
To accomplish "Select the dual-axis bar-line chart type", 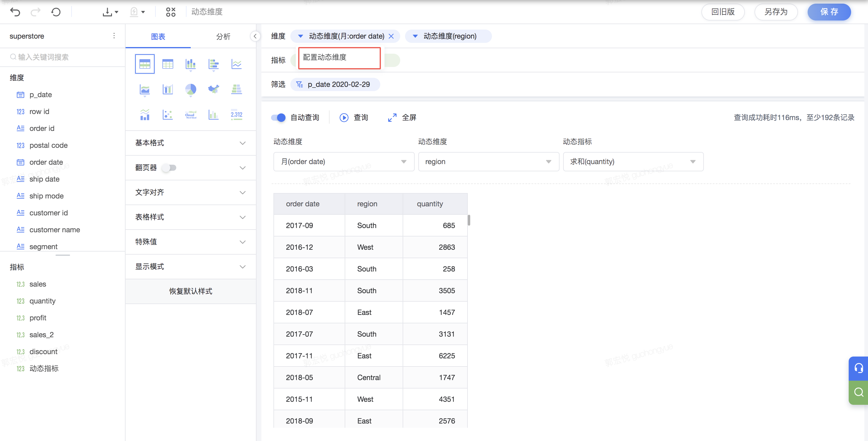I will coord(168,90).
